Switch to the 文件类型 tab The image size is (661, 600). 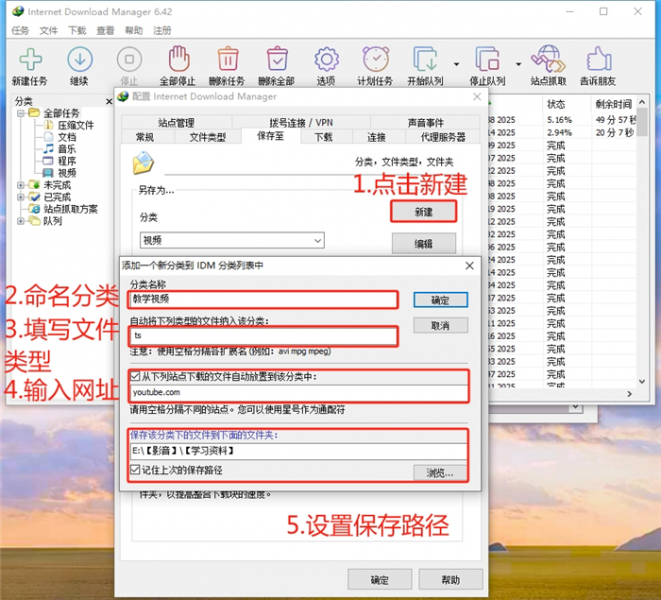coord(208,137)
